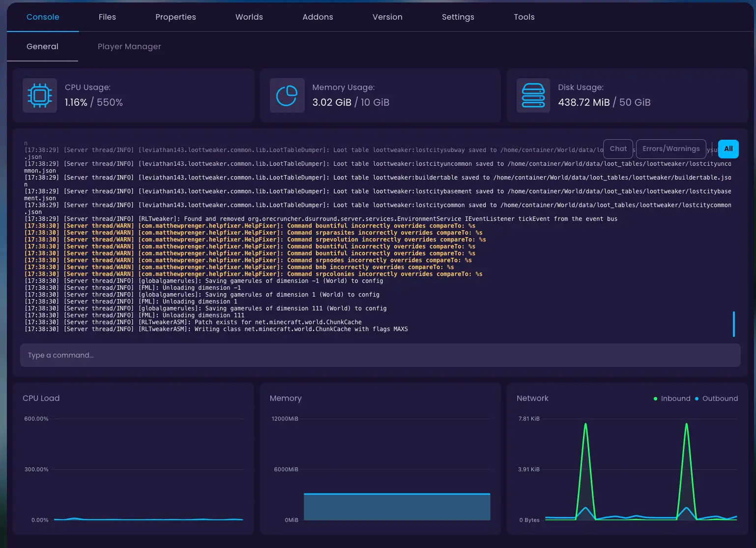Select the Tools tab
The width and height of the screenshot is (756, 548).
click(x=524, y=17)
